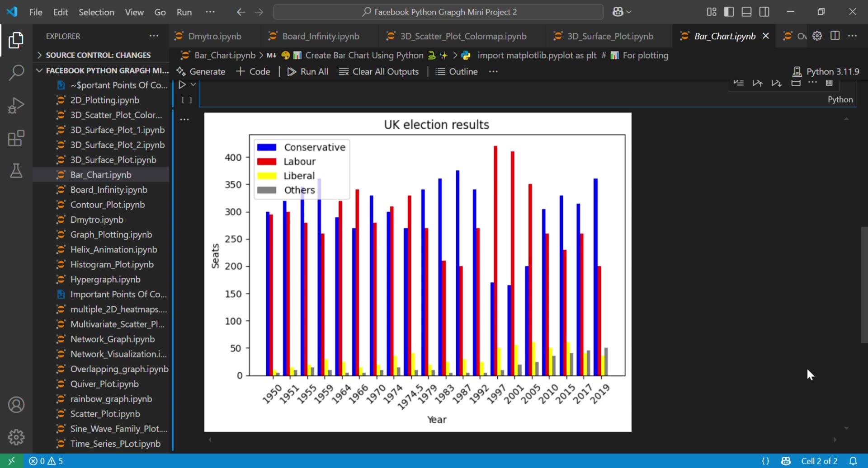Run the current cell with play icon
Viewport: 868px width, 468px height.
tap(182, 84)
